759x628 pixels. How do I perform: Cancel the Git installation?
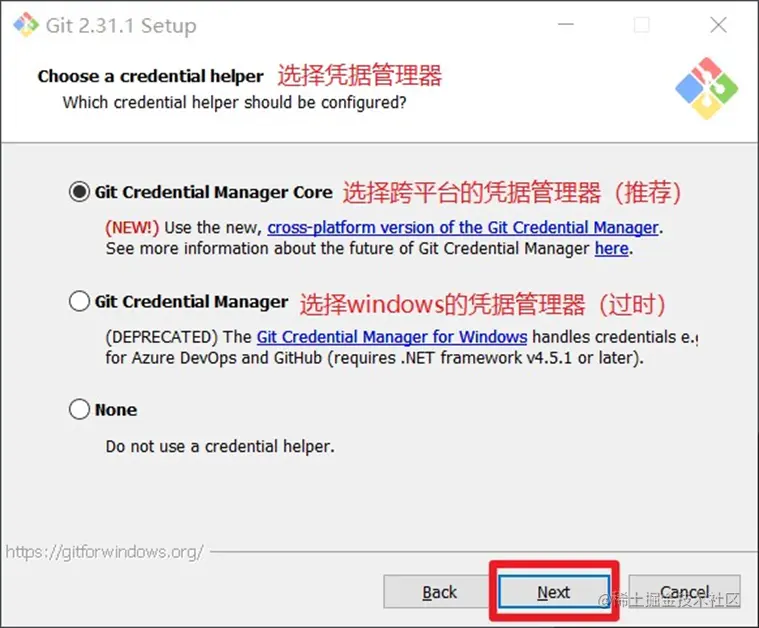click(684, 592)
